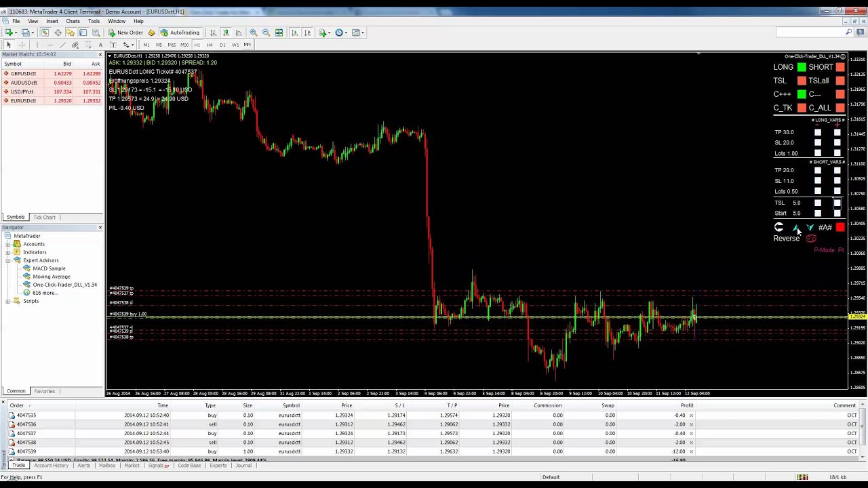Screen dimensions: 868x488
Task: Select the D1 timeframe button
Action: click(x=222, y=45)
